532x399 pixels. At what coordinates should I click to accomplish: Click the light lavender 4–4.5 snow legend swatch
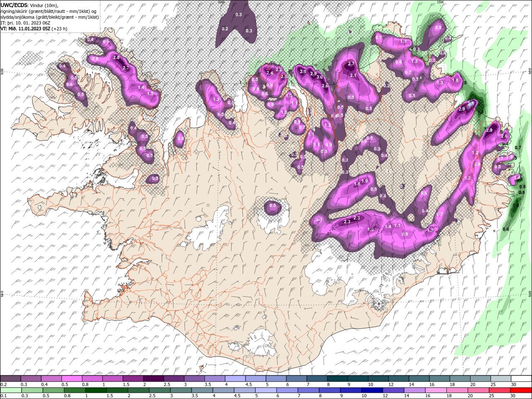(x=235, y=378)
